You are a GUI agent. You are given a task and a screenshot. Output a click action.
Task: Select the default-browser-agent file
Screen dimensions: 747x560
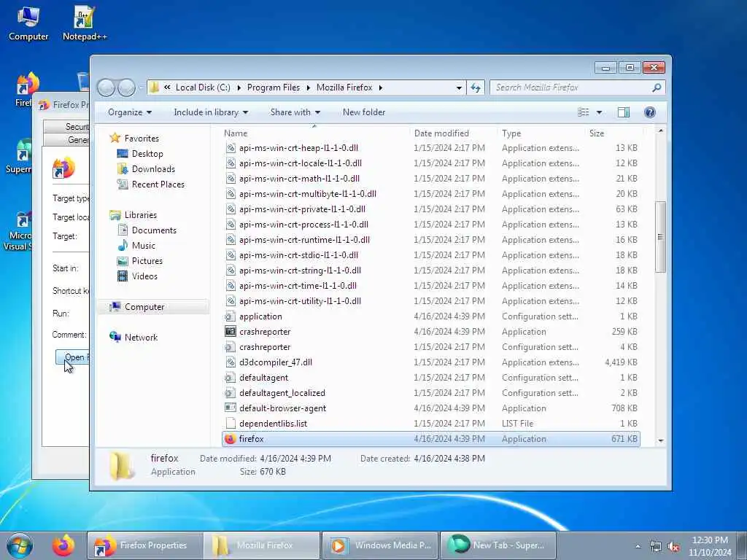(x=430, y=408)
